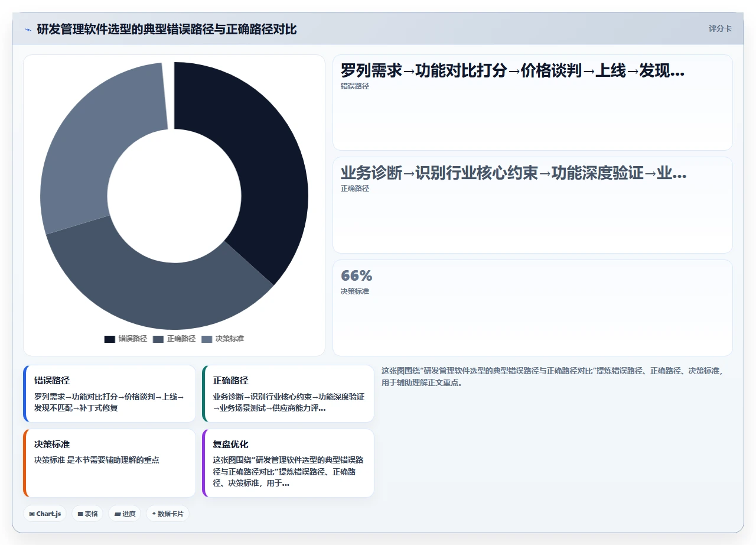Click the 决策标准 是本节需要辅助理解的重点 text
The height and width of the screenshot is (545, 756).
click(x=97, y=460)
